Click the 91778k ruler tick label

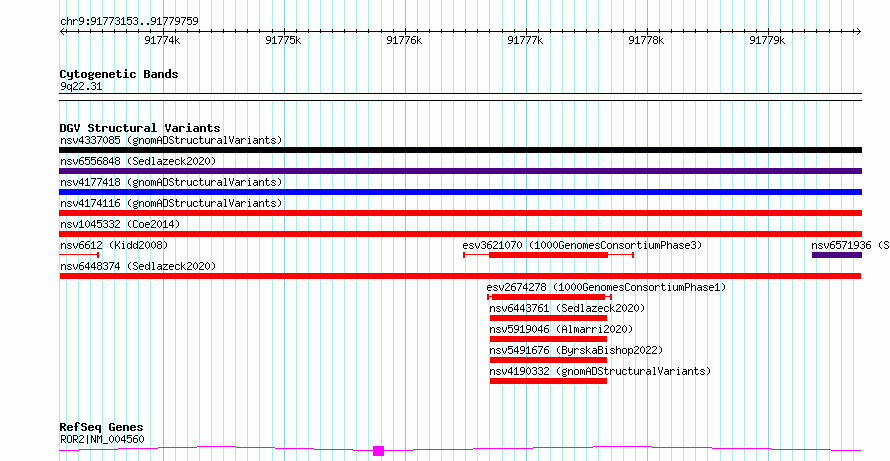coord(646,40)
